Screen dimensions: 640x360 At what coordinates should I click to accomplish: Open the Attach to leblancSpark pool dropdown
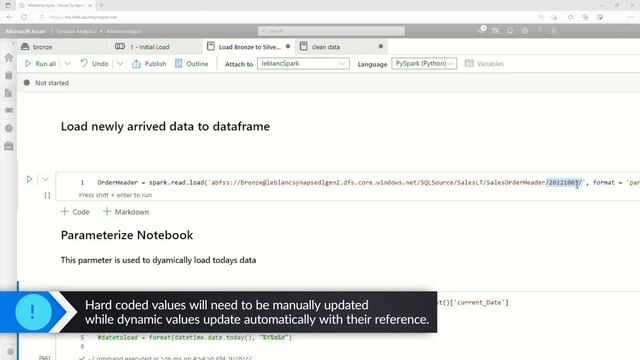point(303,64)
